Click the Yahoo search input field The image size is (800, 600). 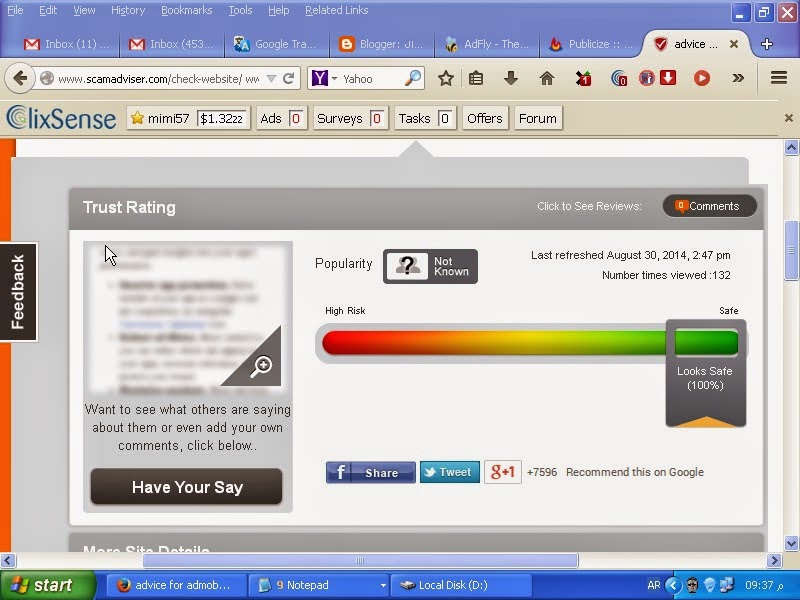[372, 79]
